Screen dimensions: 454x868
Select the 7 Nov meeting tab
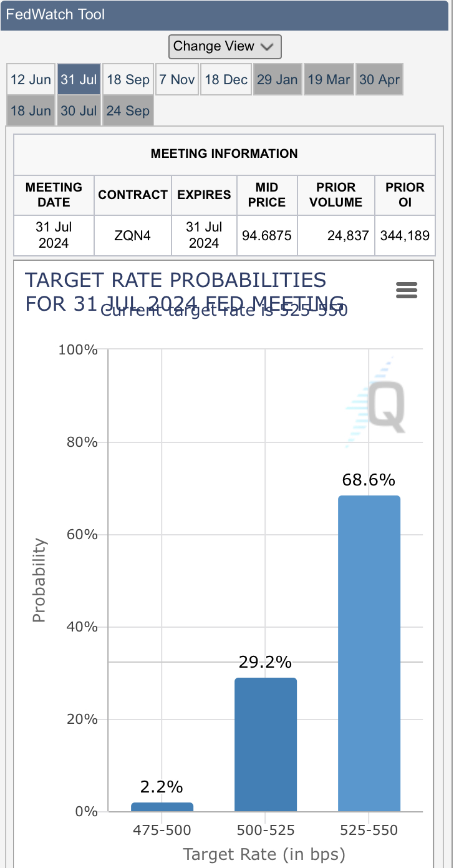click(177, 79)
